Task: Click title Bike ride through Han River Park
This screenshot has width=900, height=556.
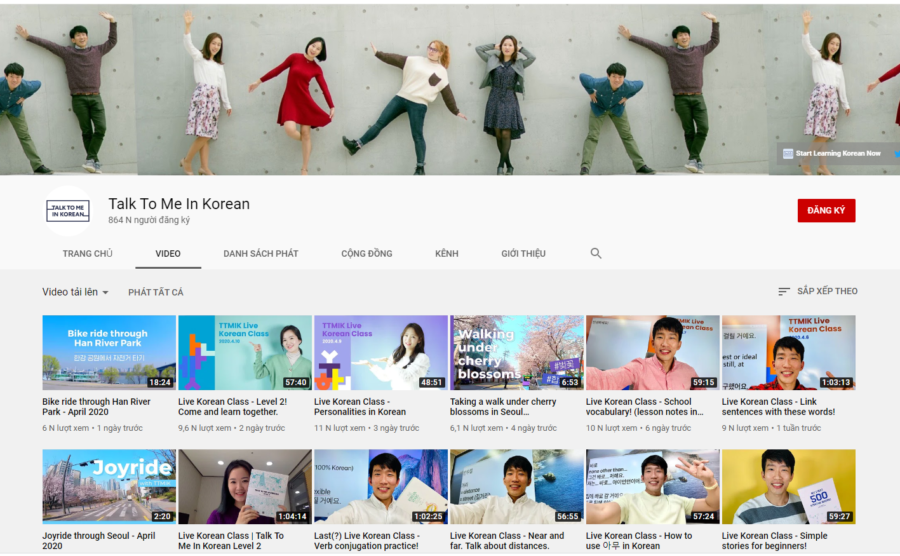Action: point(96,407)
